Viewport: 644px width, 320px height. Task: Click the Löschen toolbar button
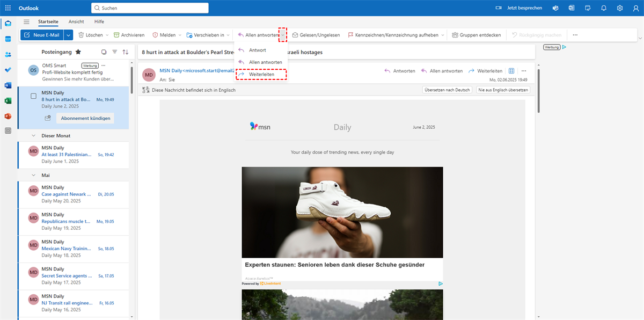(x=91, y=35)
